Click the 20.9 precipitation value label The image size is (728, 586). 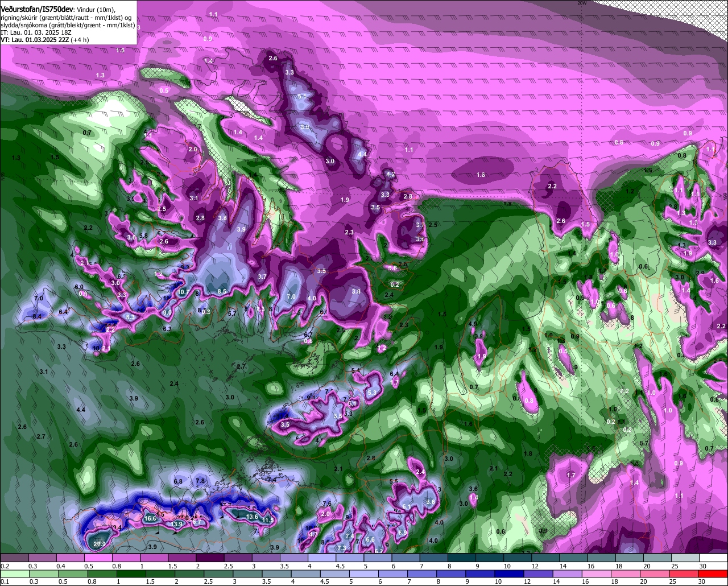pyautogui.click(x=100, y=544)
